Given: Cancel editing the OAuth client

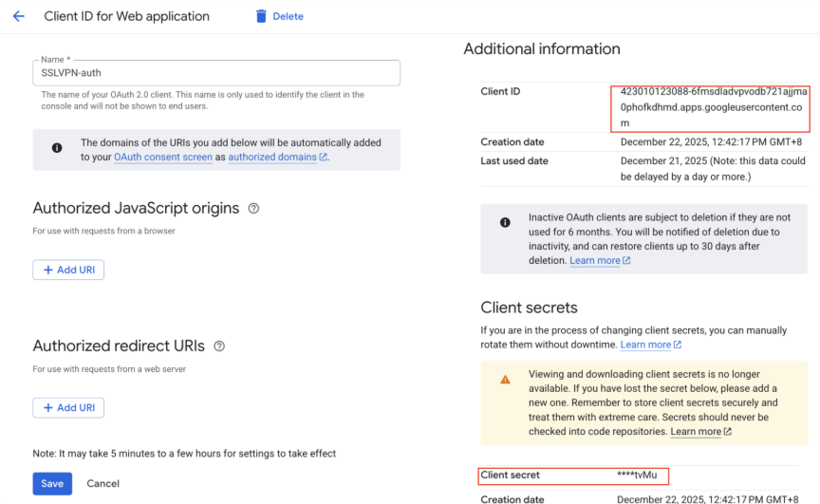Looking at the screenshot, I should click(x=103, y=484).
